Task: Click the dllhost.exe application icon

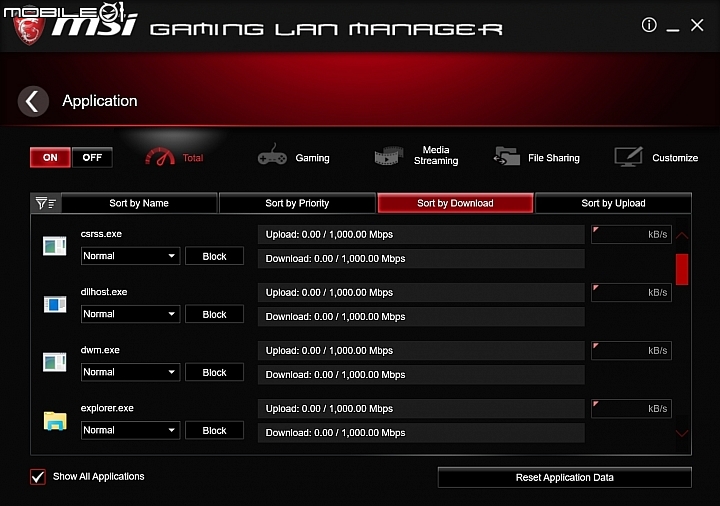Action: 55,304
